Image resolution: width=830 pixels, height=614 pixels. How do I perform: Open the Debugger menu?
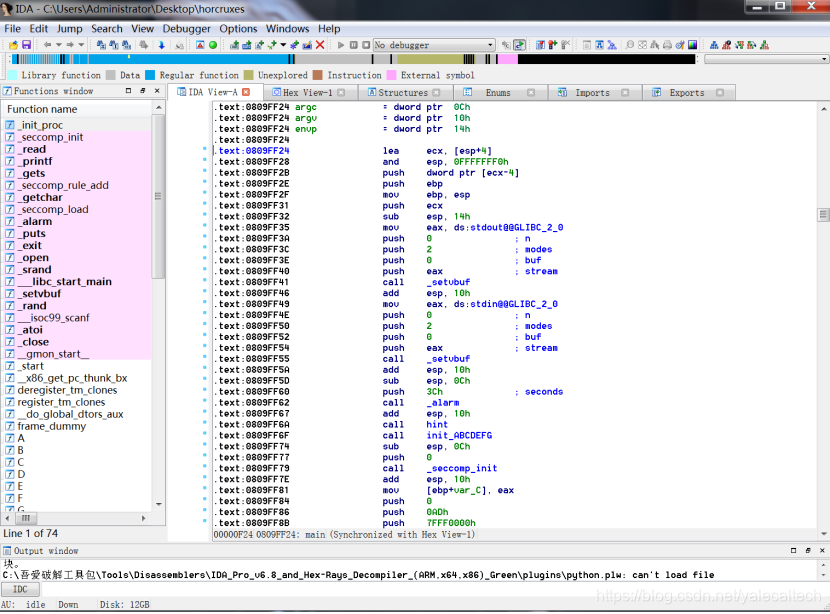click(186, 29)
